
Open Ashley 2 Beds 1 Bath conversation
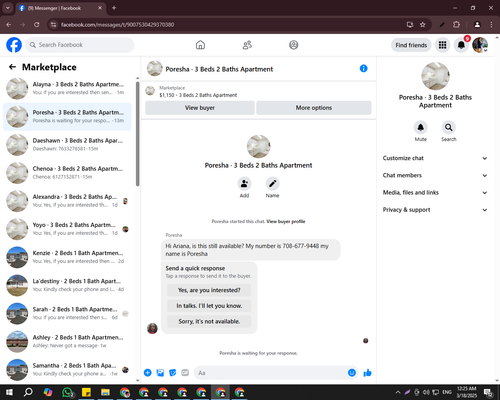click(67, 341)
